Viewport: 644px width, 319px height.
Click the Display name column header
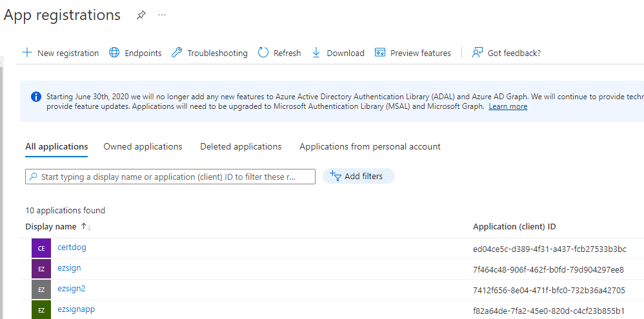coord(51,227)
